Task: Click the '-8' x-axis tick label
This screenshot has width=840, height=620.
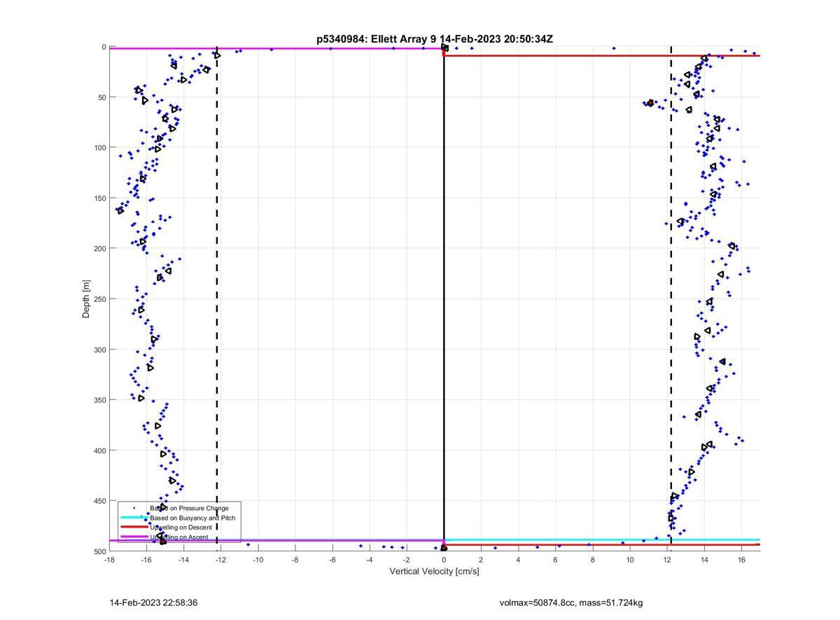Action: pyautogui.click(x=295, y=560)
